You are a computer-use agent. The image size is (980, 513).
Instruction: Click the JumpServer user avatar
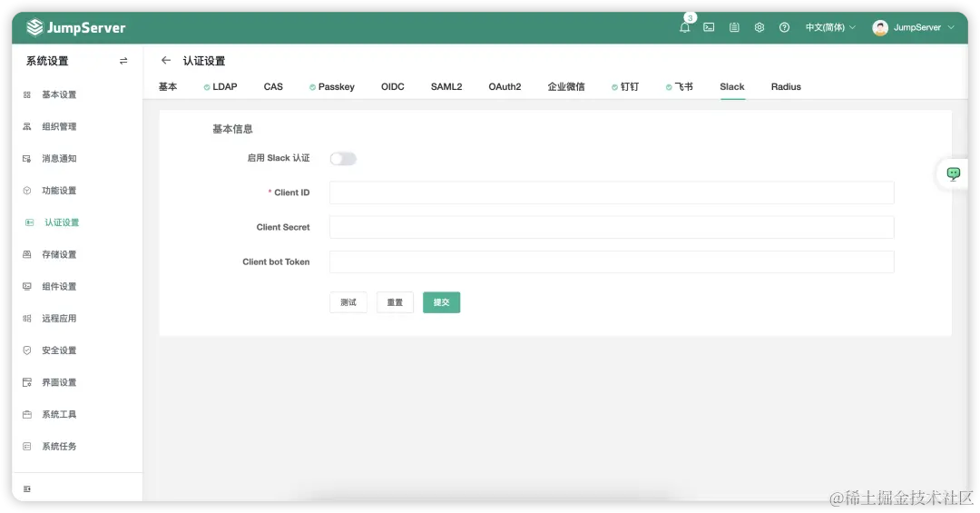(x=880, y=27)
